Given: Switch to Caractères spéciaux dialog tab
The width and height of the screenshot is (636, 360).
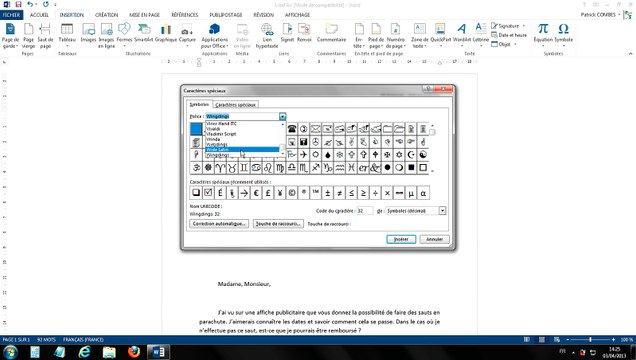Looking at the screenshot, I should (x=235, y=105).
